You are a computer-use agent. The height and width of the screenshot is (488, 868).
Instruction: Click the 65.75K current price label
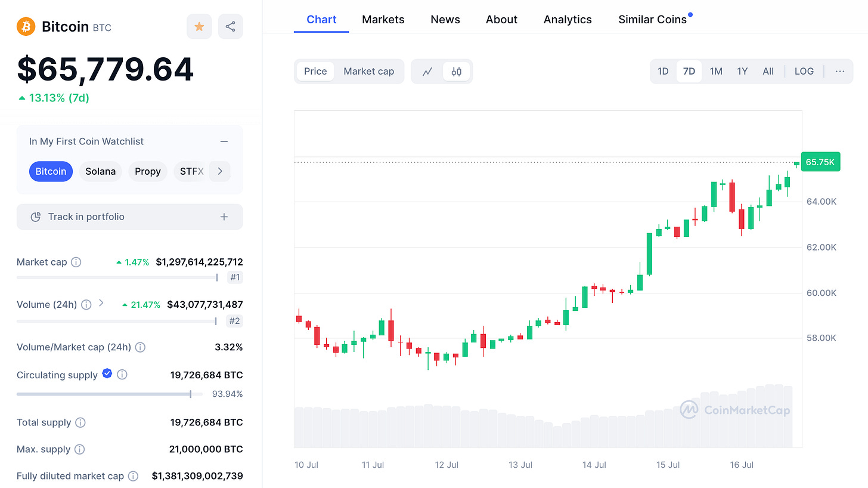coord(820,162)
